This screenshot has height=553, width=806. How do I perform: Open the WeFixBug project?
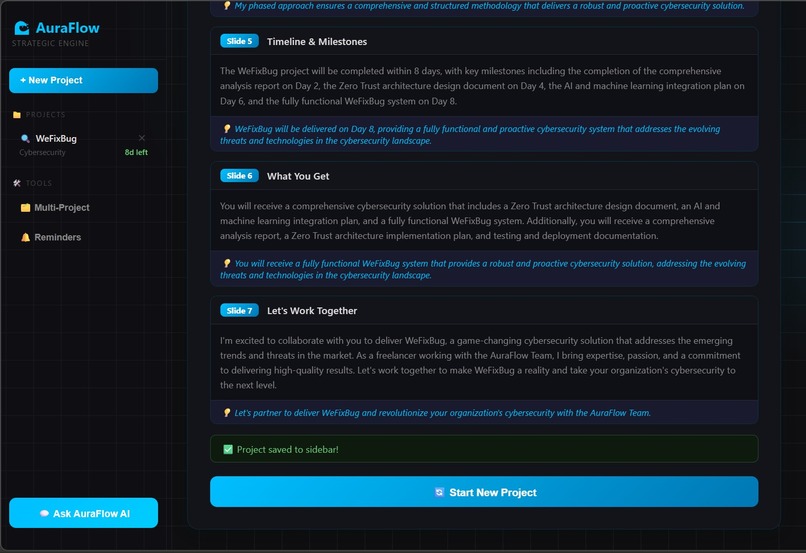point(83,144)
